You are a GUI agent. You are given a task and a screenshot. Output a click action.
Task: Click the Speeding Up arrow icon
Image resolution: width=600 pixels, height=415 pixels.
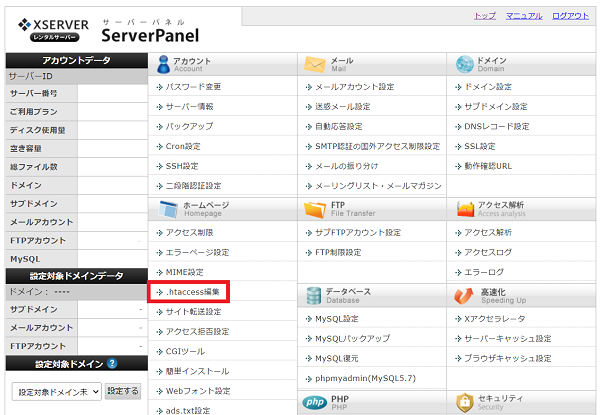464,296
